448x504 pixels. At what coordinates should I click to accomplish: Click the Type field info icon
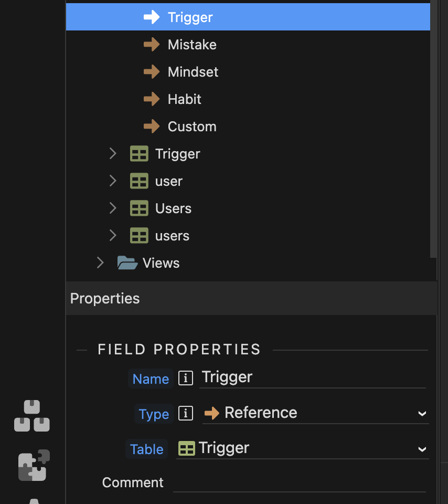pyautogui.click(x=186, y=414)
